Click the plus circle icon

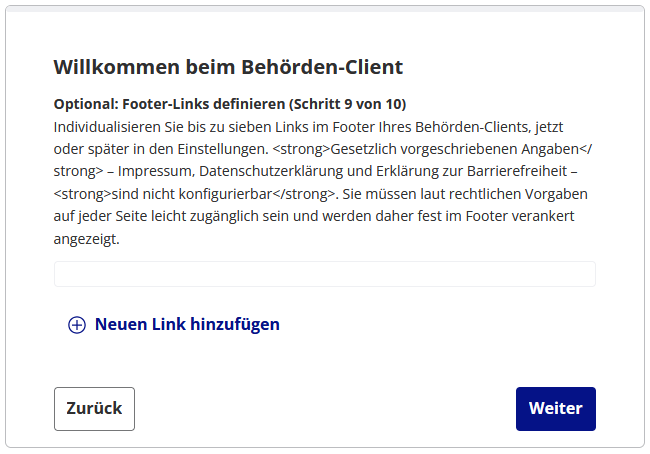click(77, 325)
